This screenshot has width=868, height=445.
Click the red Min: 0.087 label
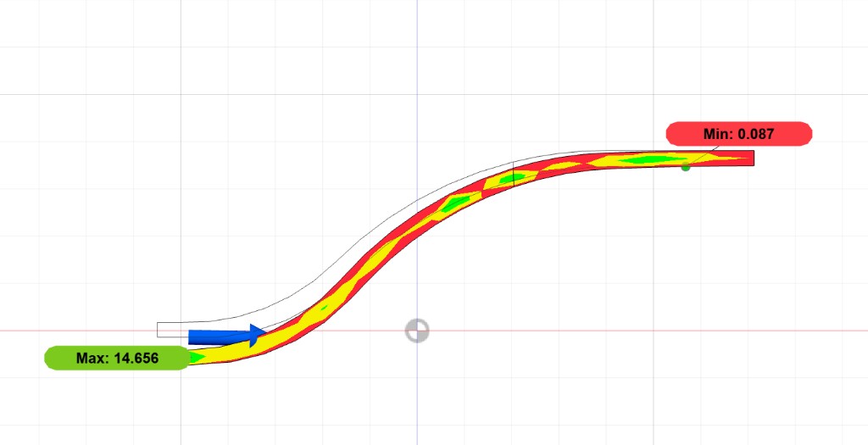click(739, 134)
